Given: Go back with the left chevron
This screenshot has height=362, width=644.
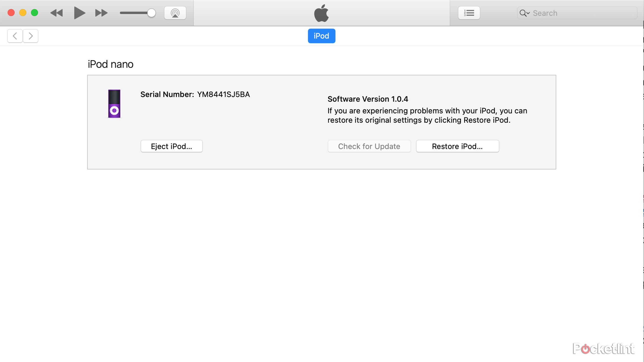Looking at the screenshot, I should [15, 36].
